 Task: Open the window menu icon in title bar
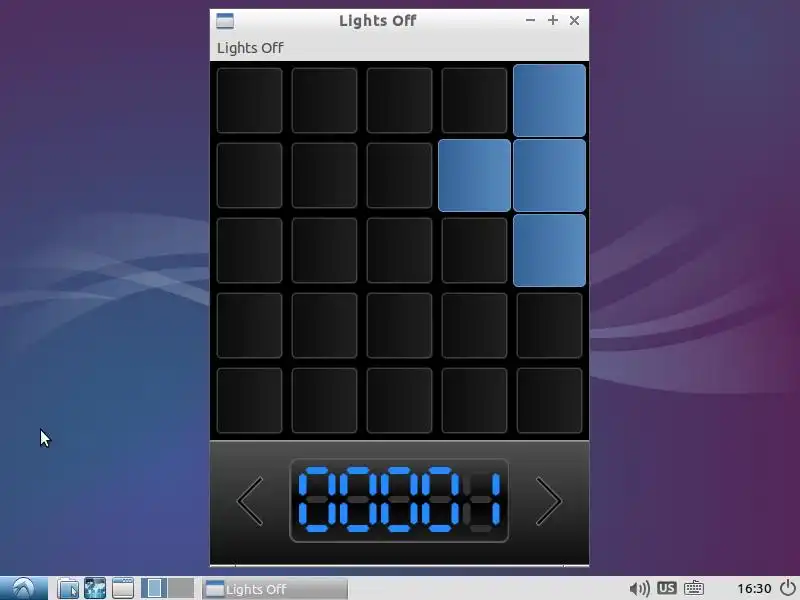coord(225,21)
